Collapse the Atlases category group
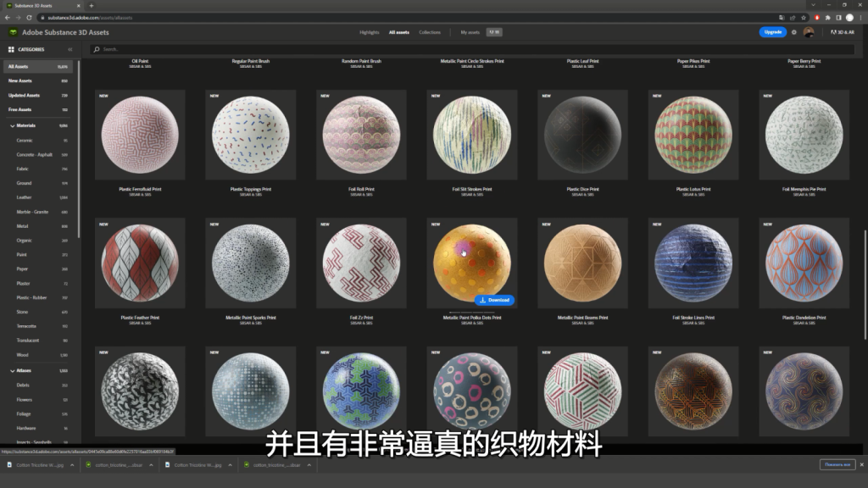868x488 pixels. click(x=12, y=371)
